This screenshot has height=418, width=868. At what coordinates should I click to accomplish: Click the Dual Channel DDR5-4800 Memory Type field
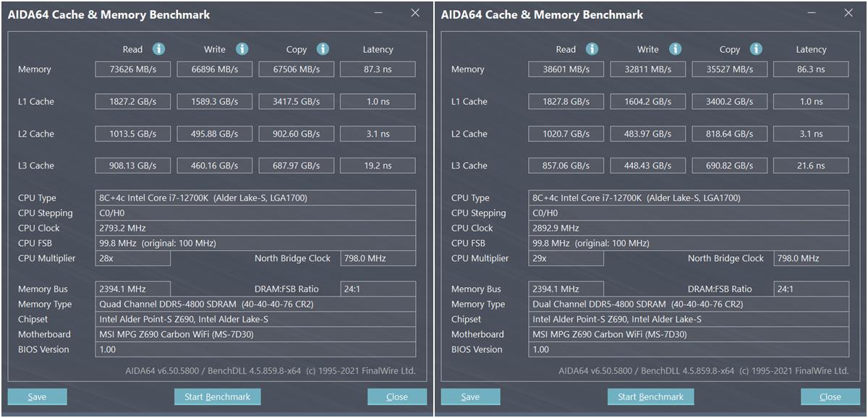click(x=688, y=304)
